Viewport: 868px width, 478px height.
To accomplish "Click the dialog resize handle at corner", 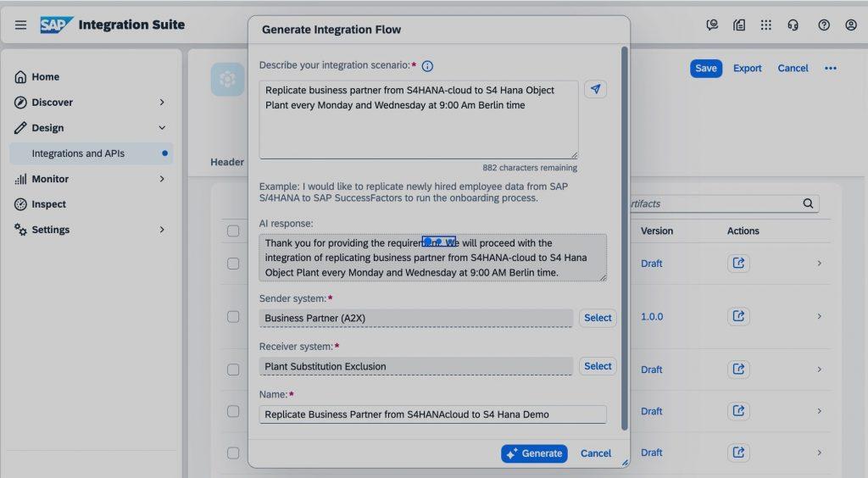I will click(625, 463).
